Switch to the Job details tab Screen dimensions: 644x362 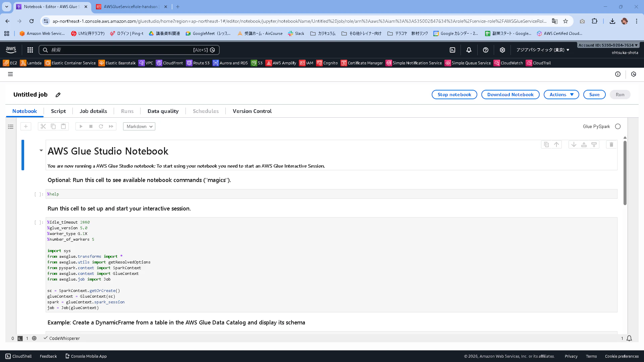point(93,111)
